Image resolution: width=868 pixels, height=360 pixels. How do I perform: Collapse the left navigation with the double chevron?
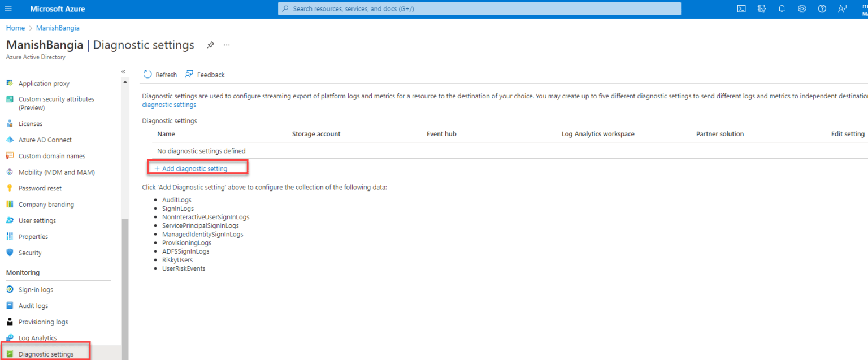click(123, 72)
